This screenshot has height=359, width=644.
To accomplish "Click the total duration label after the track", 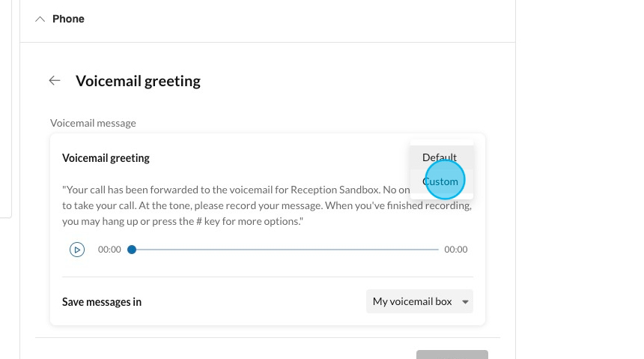I will click(x=455, y=250).
